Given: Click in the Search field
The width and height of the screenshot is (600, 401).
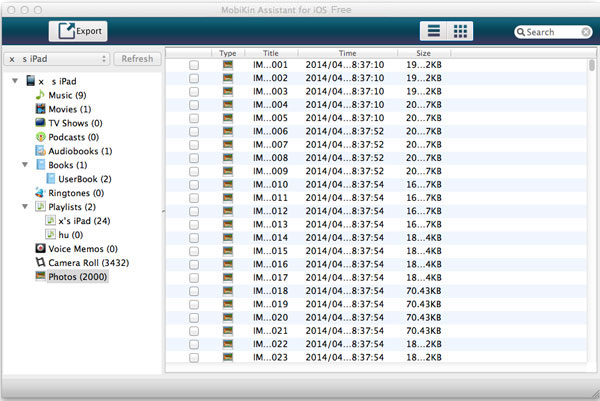Looking at the screenshot, I should coord(553,32).
